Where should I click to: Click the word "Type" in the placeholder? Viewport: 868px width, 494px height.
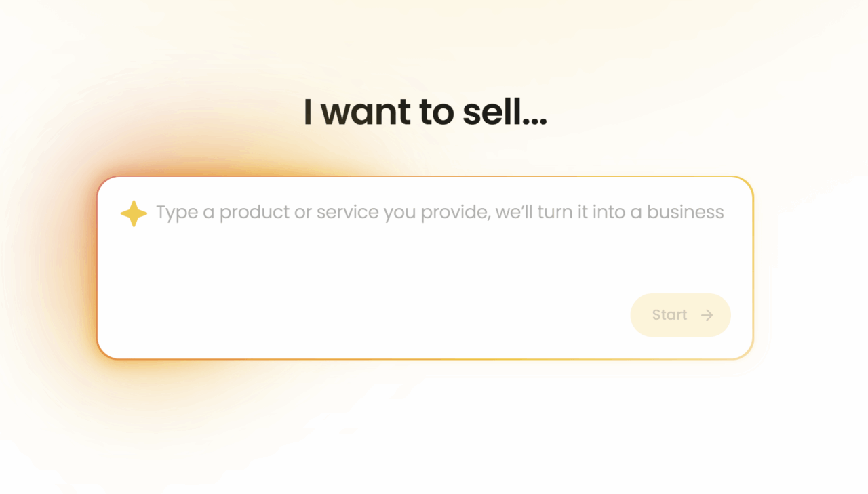[177, 213]
